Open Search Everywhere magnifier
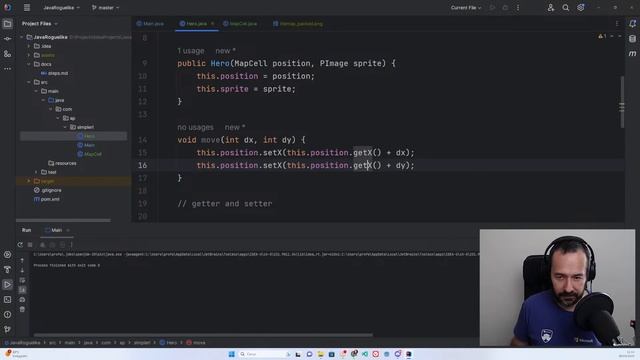 566,7
